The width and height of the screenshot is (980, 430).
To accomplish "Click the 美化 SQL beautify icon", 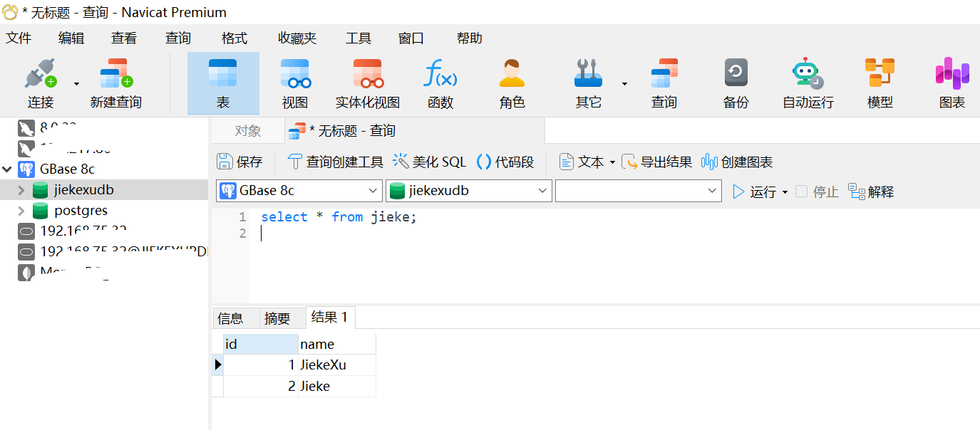I will click(428, 161).
